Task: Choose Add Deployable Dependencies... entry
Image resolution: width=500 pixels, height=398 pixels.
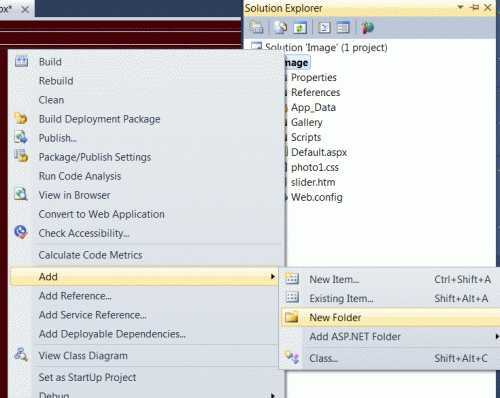Action: pyautogui.click(x=112, y=334)
